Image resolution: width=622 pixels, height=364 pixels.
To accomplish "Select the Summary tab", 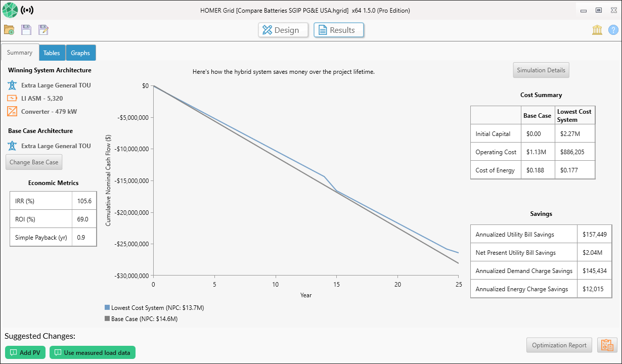I will (20, 53).
